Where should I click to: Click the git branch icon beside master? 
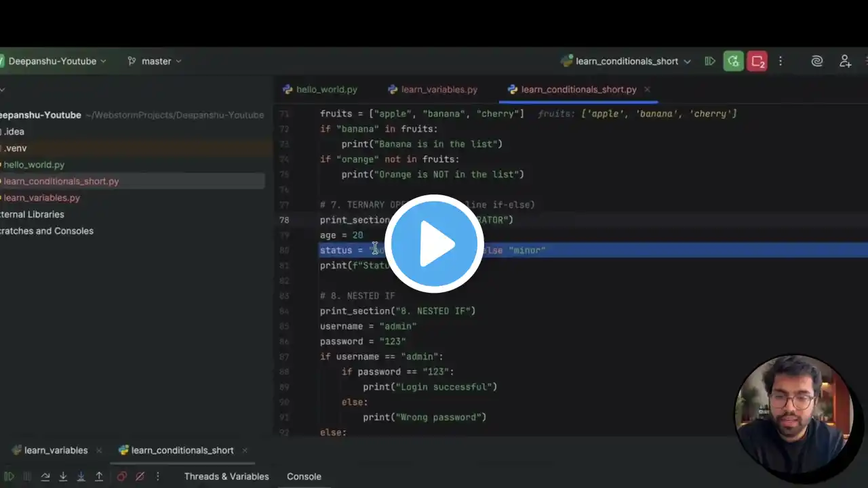click(132, 61)
